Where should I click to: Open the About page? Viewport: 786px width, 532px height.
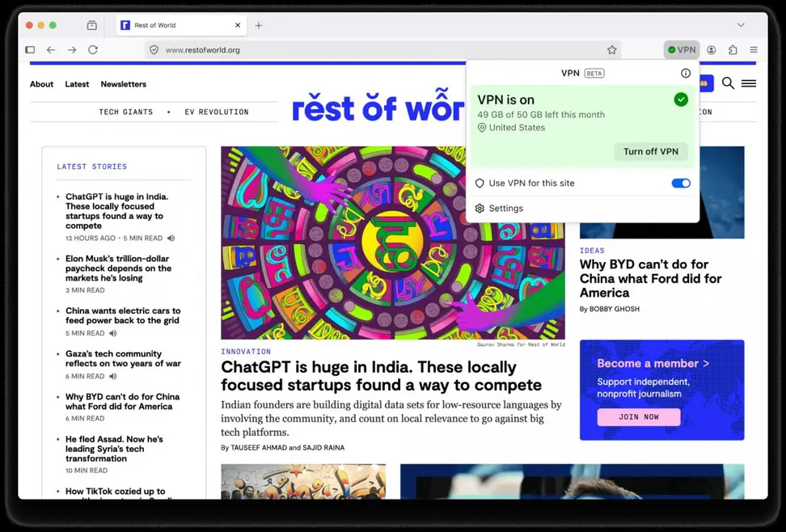[x=41, y=84]
